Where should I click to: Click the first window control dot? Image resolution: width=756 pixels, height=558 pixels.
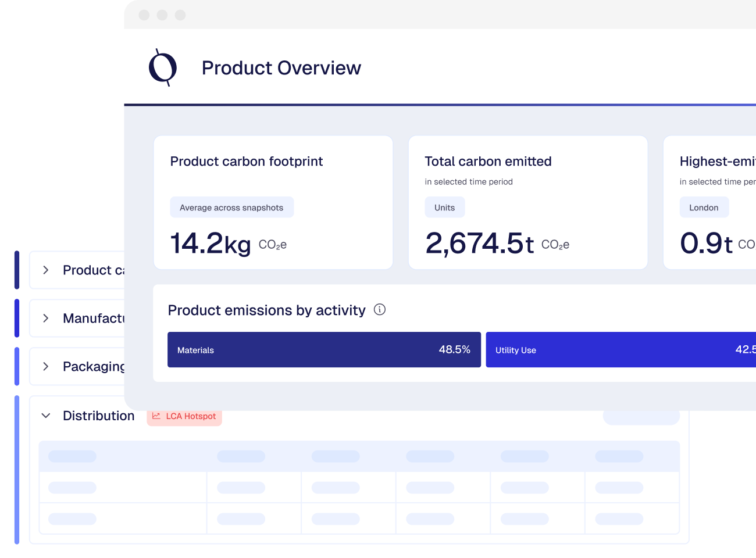point(144,15)
